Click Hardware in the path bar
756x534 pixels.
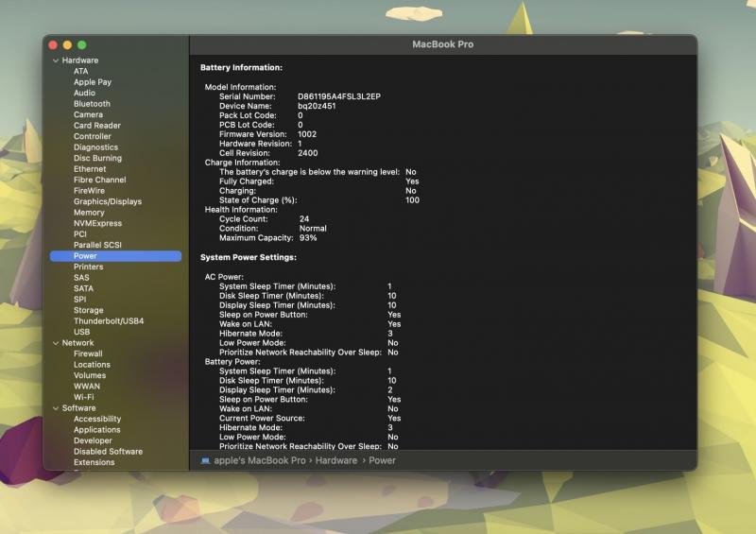[x=336, y=460]
